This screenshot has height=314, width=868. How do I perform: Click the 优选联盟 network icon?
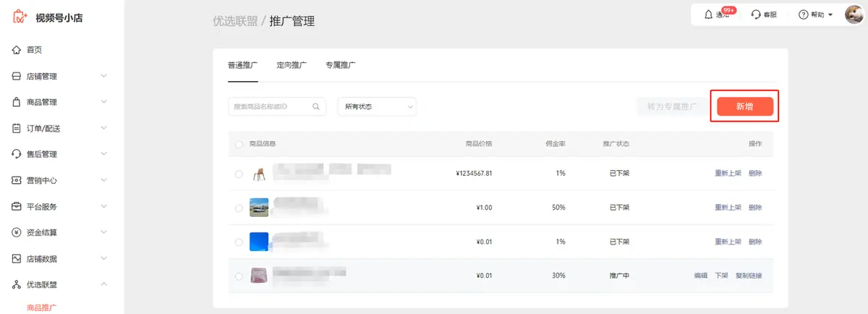click(17, 284)
